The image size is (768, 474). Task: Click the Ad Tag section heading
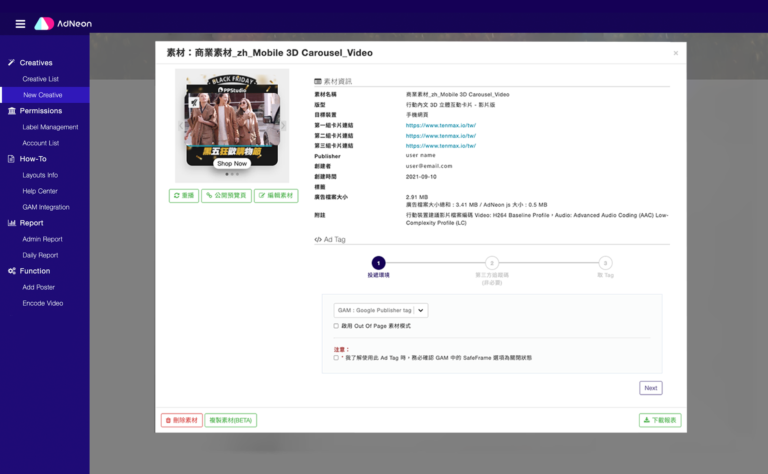tap(330, 239)
